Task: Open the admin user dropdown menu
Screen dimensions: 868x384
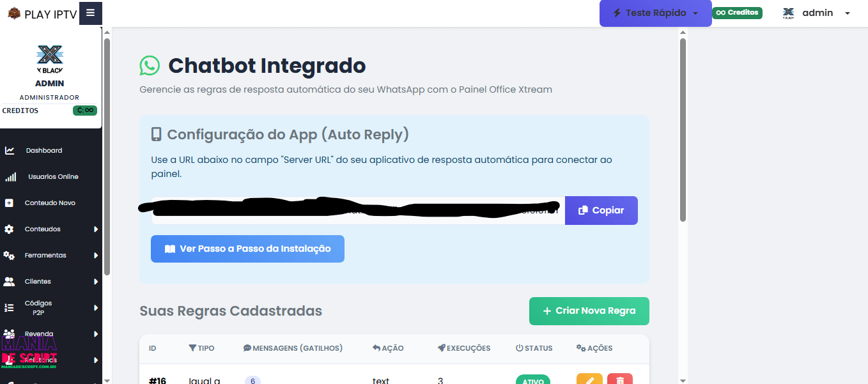Action: [x=816, y=13]
